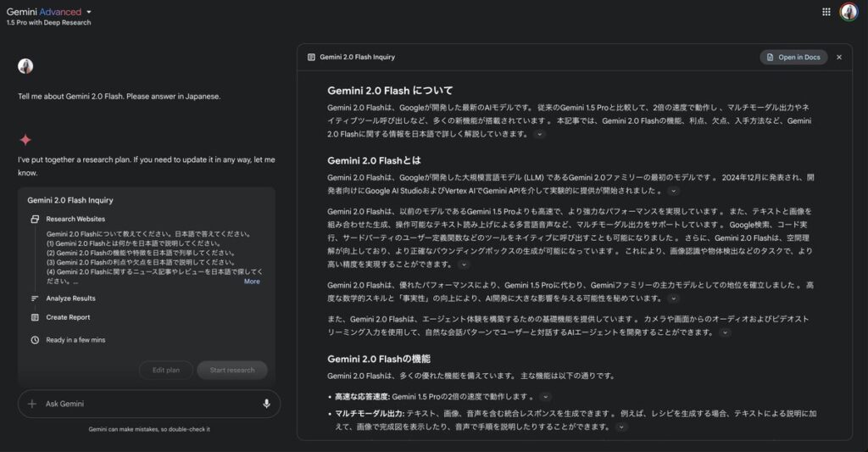Image resolution: width=868 pixels, height=452 pixels.
Task: Close the Gemini 2.0 Flash Inquiry panel
Action: [x=839, y=57]
